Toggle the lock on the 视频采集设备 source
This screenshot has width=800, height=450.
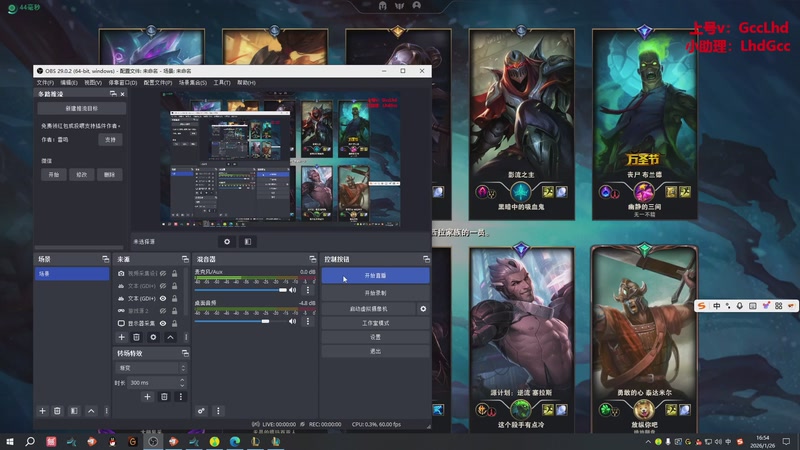174,273
